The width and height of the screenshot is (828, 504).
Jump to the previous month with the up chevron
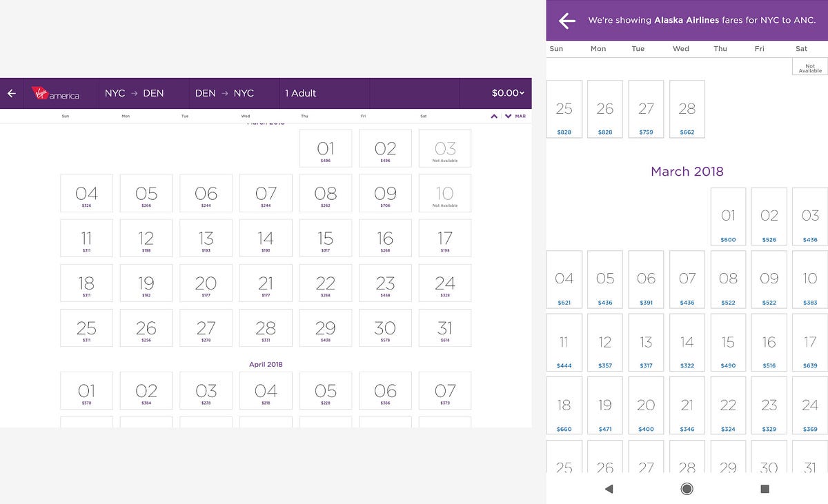point(494,116)
